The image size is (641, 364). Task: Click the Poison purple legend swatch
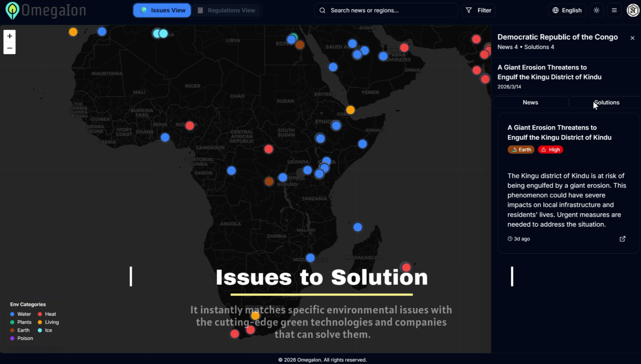point(12,338)
